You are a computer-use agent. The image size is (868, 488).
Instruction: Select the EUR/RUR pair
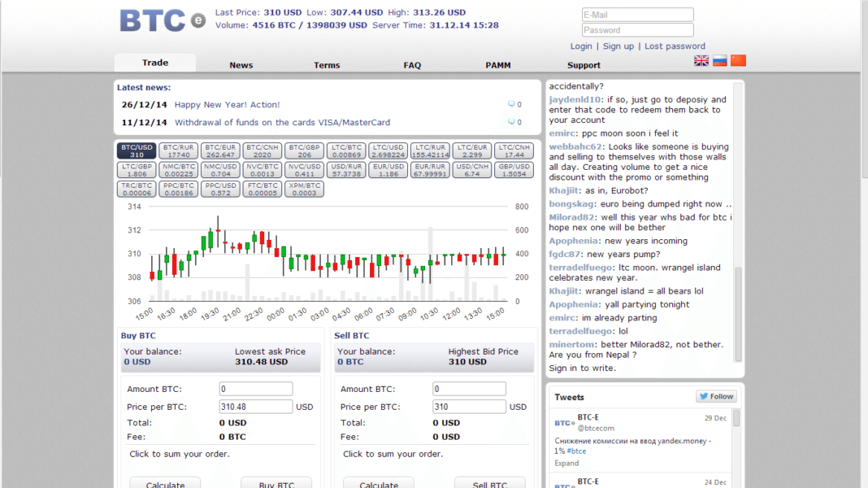430,170
